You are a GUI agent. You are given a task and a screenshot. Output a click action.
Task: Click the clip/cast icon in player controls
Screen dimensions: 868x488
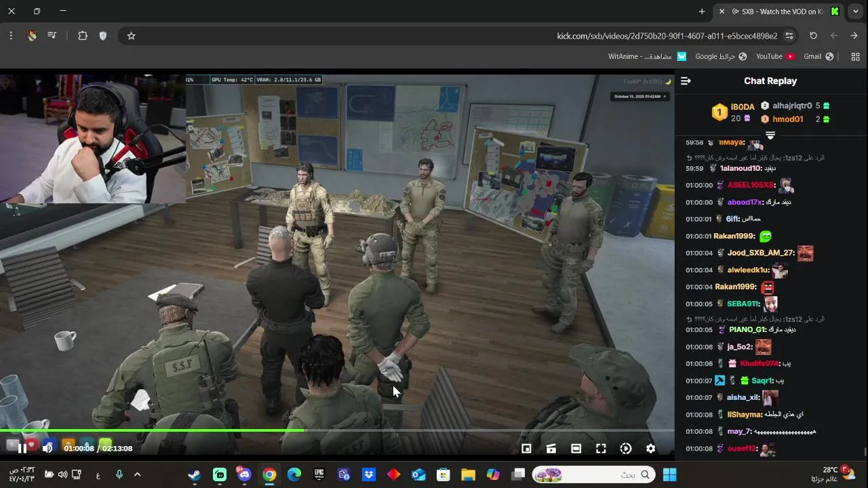pos(551,448)
